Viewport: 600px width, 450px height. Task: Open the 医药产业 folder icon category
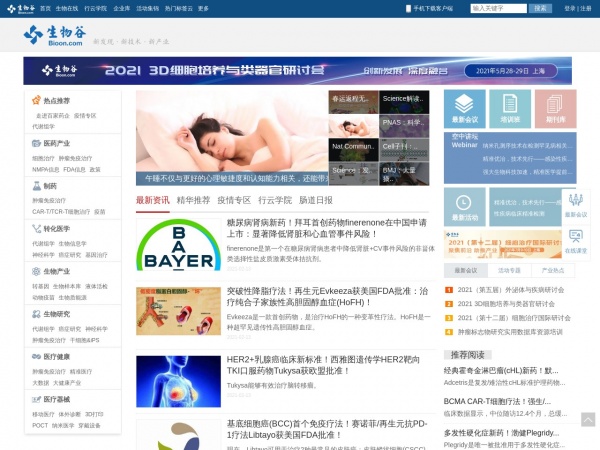tap(36, 143)
